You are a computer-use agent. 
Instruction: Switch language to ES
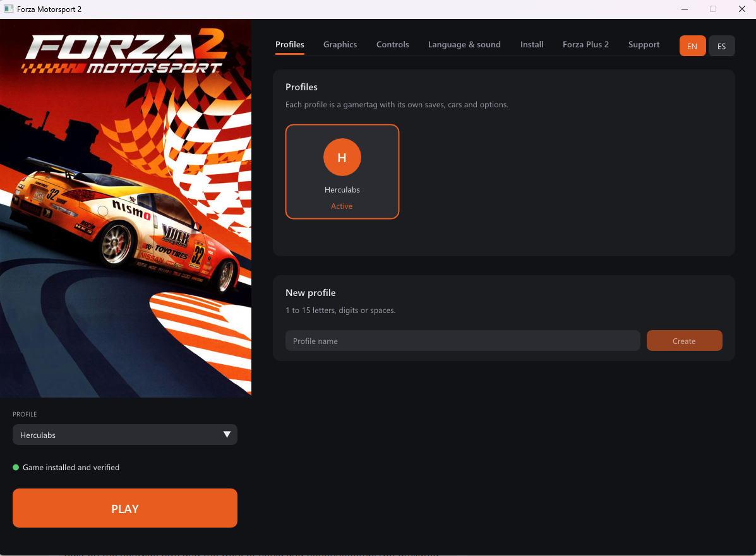coord(722,46)
